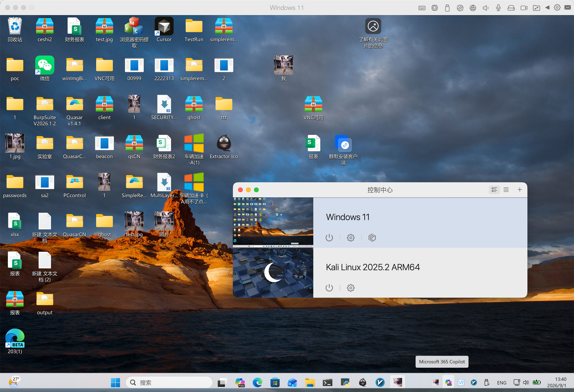Click the keyboard icon in Parallels toolbar
The height and width of the screenshot is (392, 574).
pos(422,8)
